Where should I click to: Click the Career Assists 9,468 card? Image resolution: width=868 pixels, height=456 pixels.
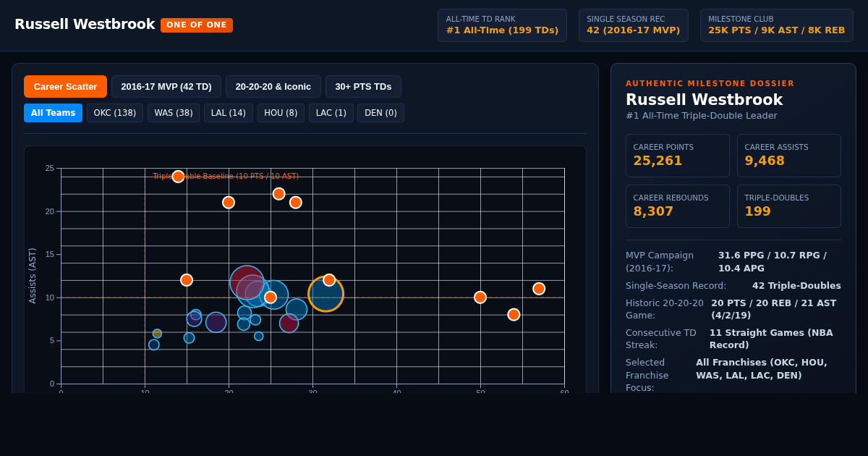point(789,156)
